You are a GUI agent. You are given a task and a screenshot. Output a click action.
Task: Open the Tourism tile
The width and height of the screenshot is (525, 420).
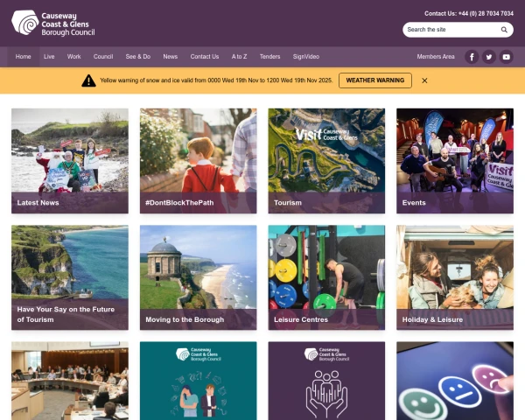(x=326, y=161)
